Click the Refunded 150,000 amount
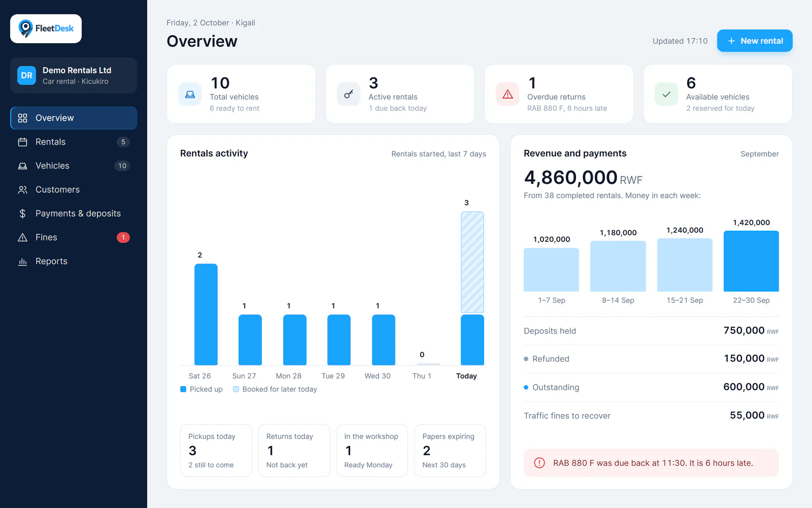Image resolution: width=812 pixels, height=508 pixels. pyautogui.click(x=751, y=359)
